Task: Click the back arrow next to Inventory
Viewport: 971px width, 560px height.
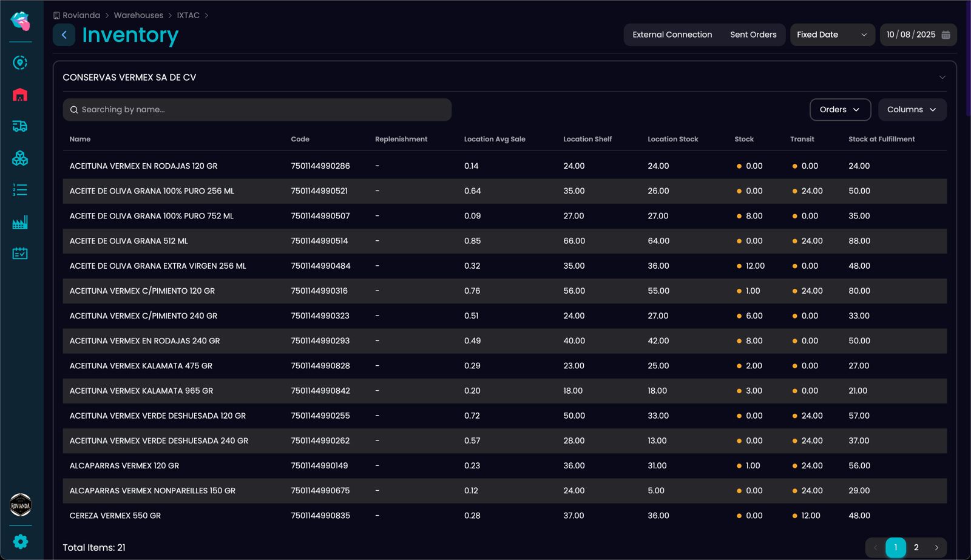Action: (64, 35)
